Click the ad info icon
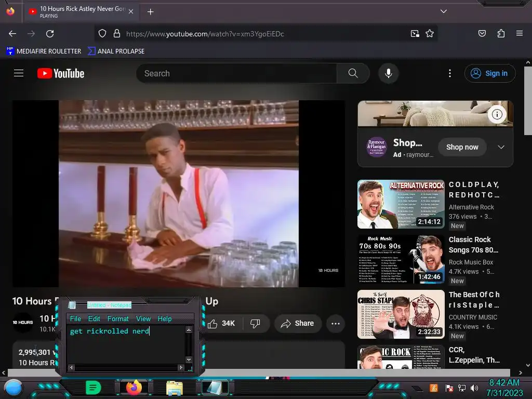Image resolution: width=532 pixels, height=399 pixels. [x=497, y=114]
